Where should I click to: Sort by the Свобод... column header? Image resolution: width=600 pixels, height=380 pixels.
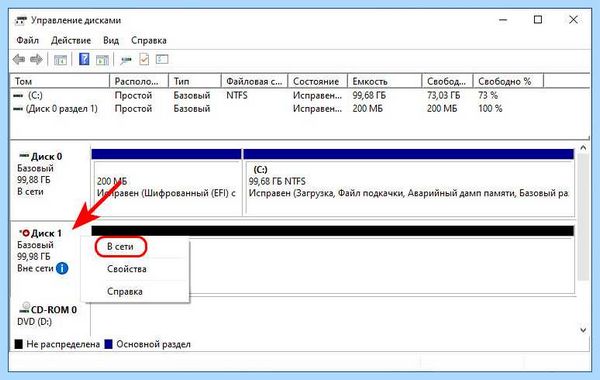point(447,81)
